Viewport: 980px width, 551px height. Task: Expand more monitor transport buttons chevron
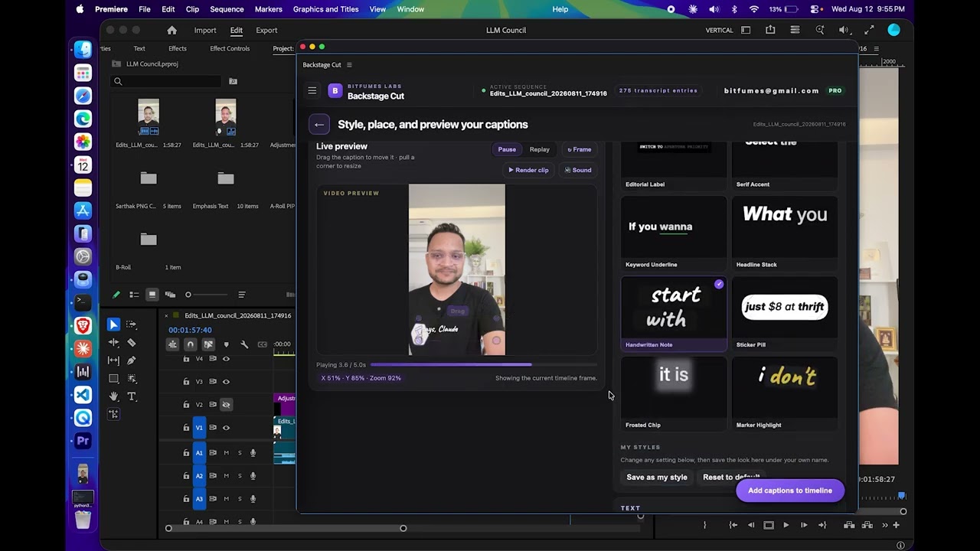click(885, 525)
